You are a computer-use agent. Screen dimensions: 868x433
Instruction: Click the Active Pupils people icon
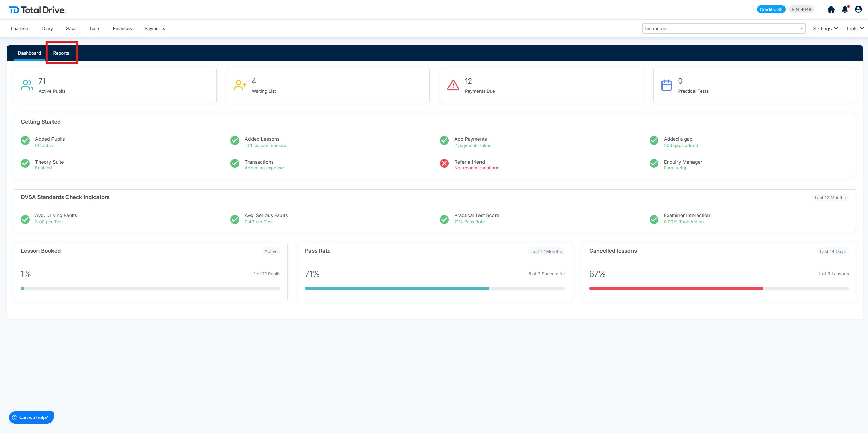[27, 85]
